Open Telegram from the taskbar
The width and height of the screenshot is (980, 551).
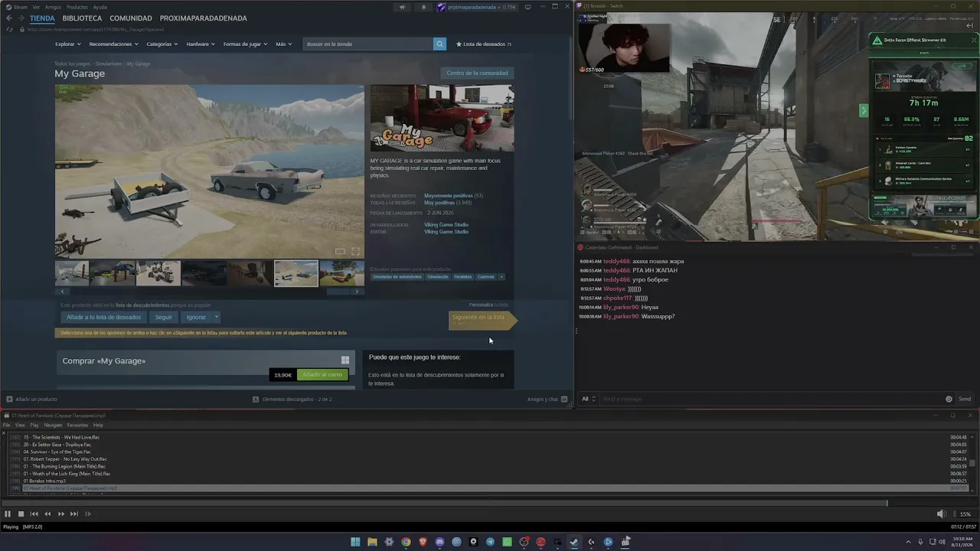[x=490, y=542]
